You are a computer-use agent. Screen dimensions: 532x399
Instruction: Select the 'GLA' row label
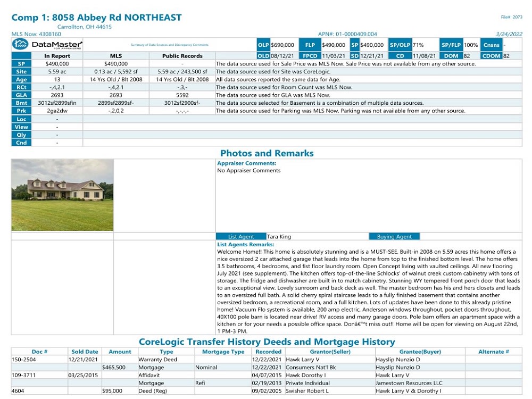click(x=21, y=95)
